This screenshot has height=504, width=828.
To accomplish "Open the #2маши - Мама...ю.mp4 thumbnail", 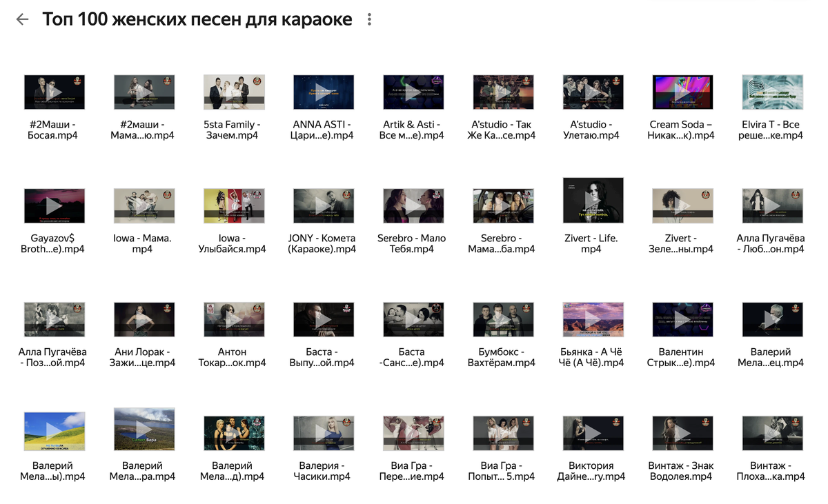I will (144, 92).
